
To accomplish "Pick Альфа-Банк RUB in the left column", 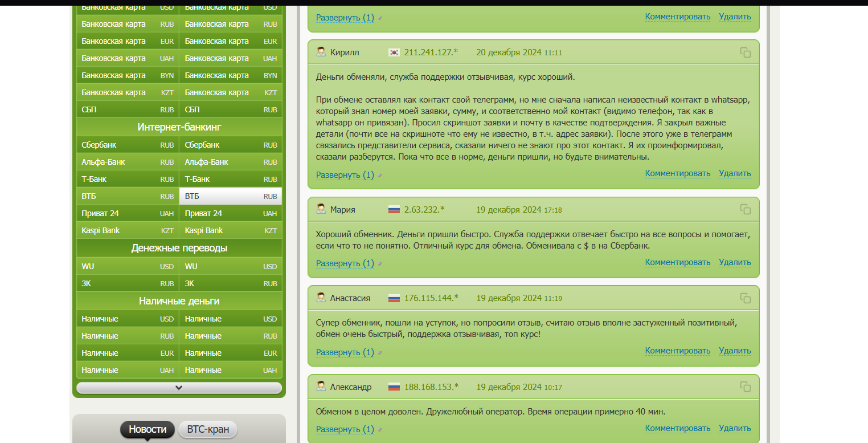I will tap(128, 162).
